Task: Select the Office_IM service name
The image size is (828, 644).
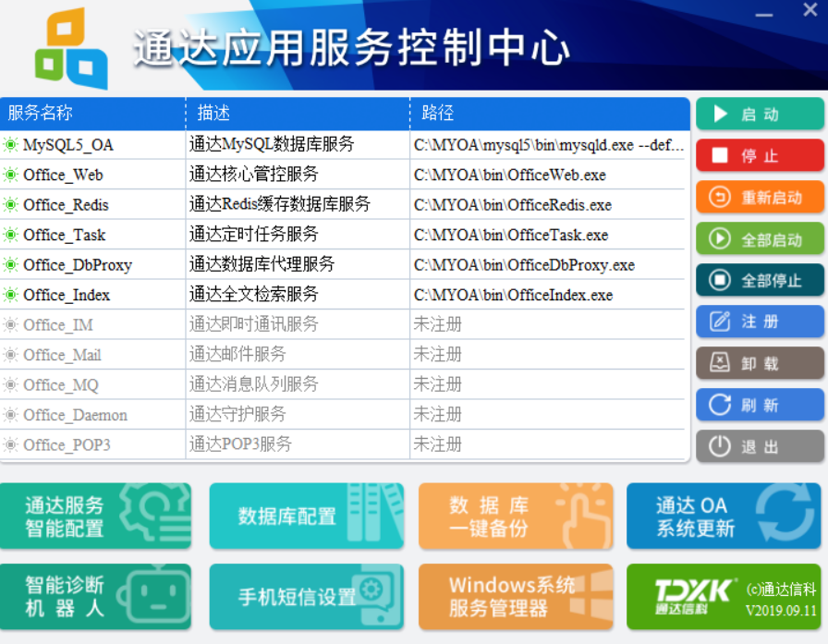Action: click(58, 324)
